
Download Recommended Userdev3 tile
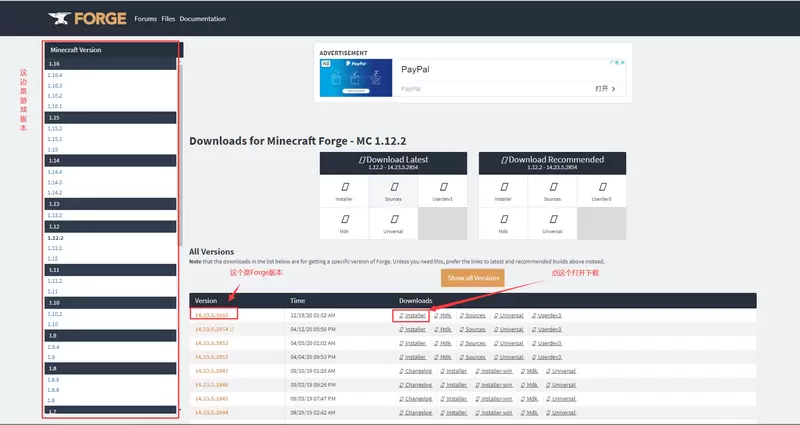[x=602, y=191]
